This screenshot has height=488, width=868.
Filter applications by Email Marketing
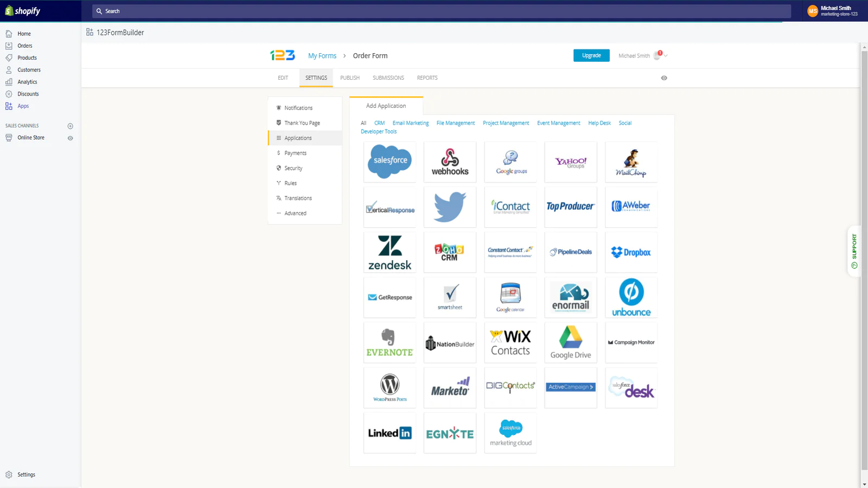point(411,123)
